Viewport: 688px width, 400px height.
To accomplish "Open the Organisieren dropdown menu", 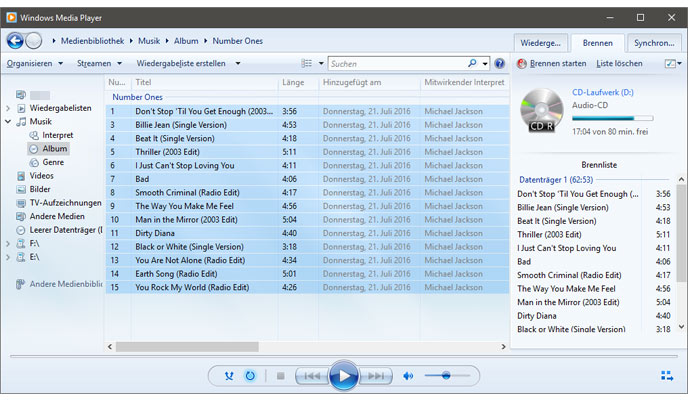I will [x=35, y=64].
